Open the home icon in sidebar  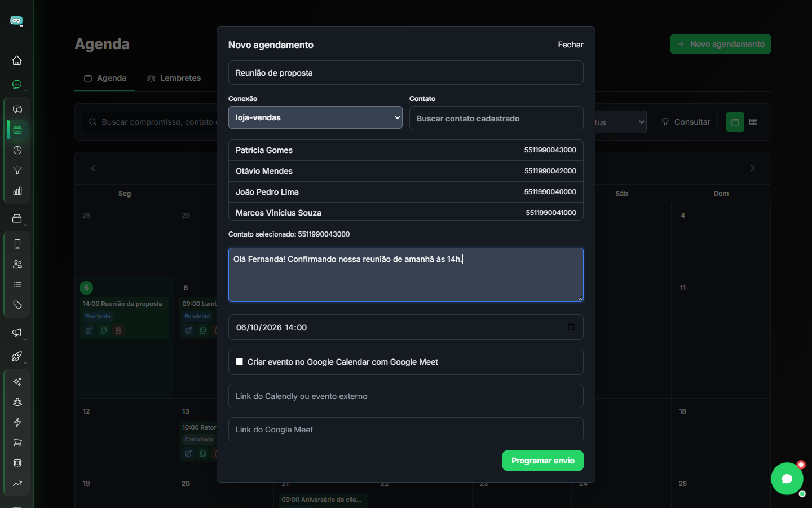click(x=17, y=60)
